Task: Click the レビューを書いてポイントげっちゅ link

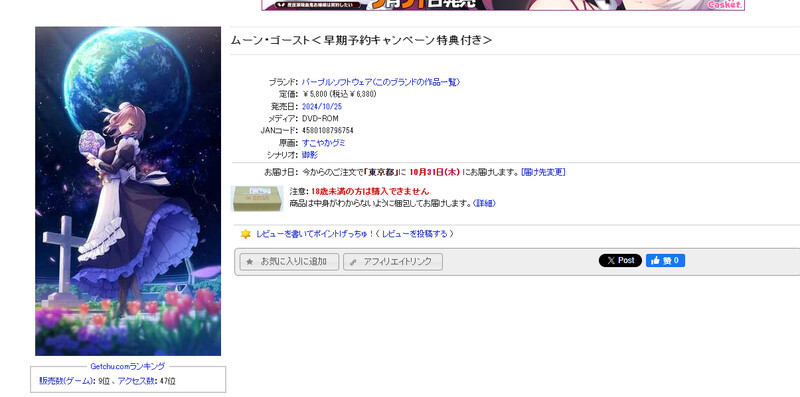Action: point(315,234)
